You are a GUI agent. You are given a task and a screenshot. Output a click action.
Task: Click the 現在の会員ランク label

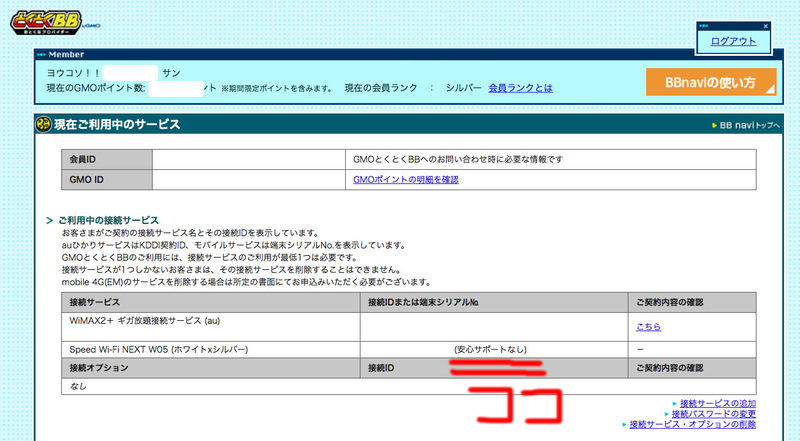381,88
